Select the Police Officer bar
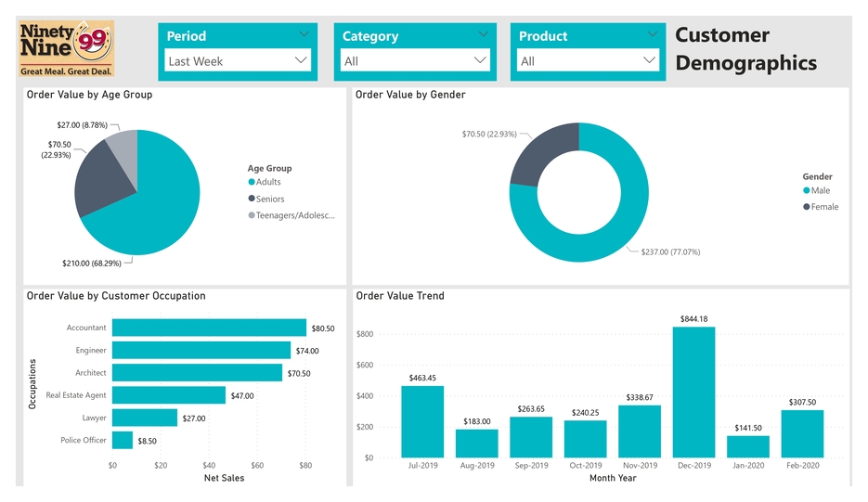Viewport: 868px width, 502px height. (x=123, y=441)
